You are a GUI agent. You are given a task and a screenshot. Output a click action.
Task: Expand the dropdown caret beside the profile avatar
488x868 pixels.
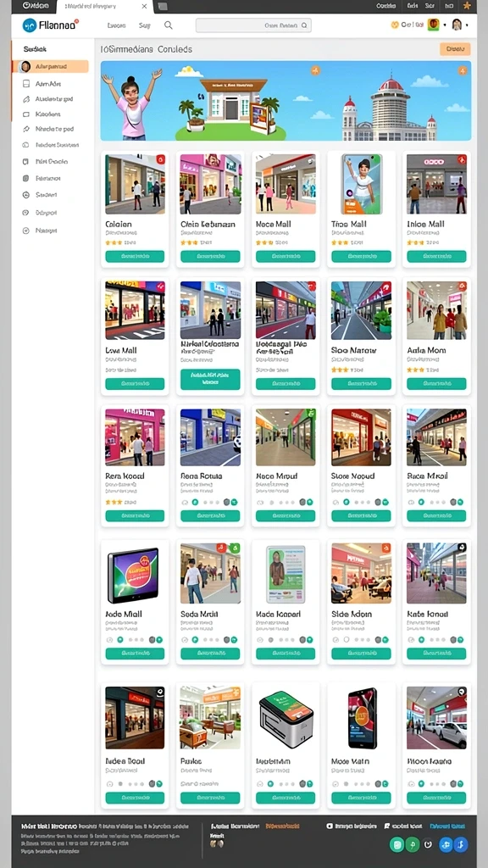pyautogui.click(x=468, y=25)
